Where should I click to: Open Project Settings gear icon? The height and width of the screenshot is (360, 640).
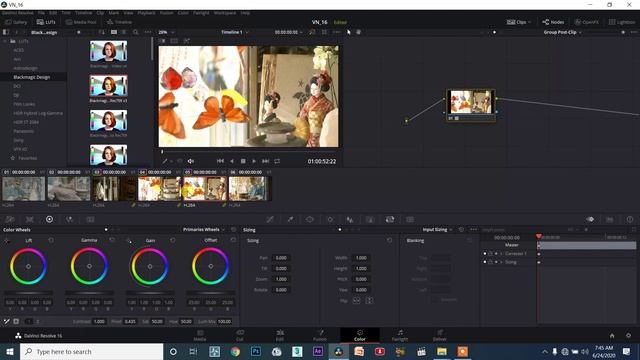(x=628, y=336)
